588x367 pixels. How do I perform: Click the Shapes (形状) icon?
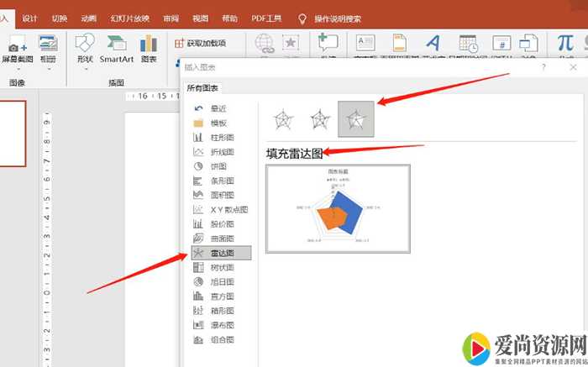point(85,44)
